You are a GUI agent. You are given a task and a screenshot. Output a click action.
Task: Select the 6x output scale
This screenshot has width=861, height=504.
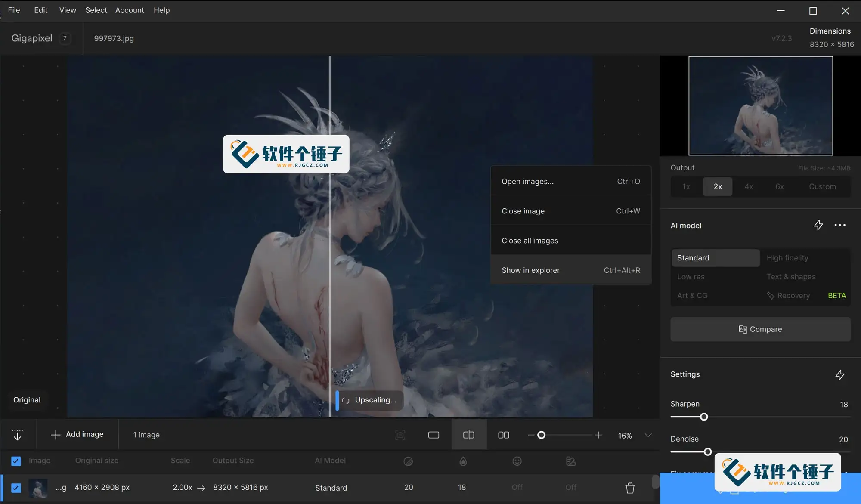(780, 186)
